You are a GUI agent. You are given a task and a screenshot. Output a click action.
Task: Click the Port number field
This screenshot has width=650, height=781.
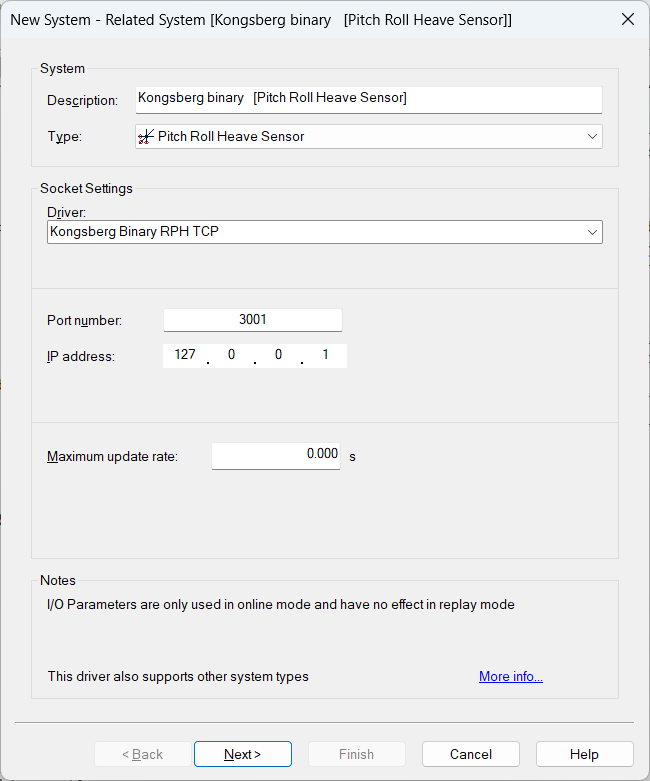(253, 320)
